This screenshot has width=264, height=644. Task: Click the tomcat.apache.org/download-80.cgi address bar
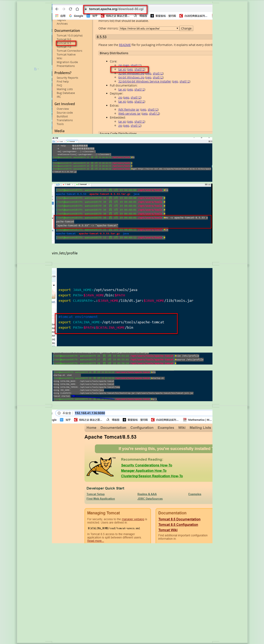tap(116, 9)
